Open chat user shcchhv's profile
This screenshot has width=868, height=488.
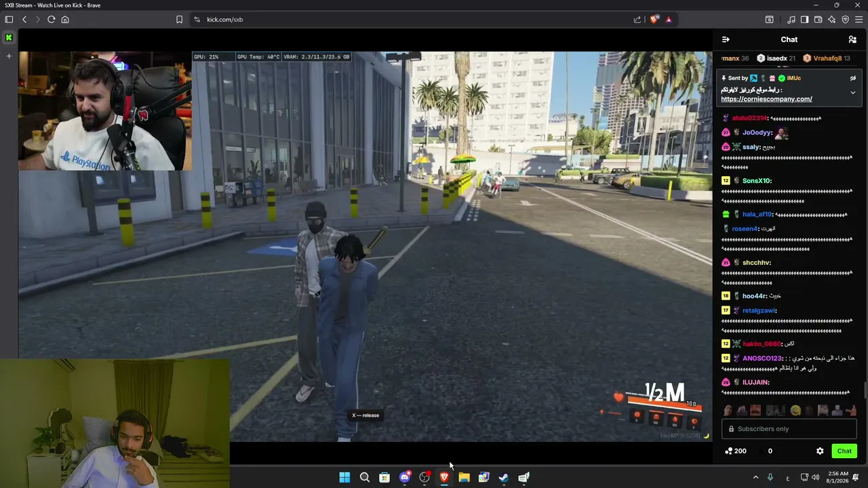coord(757,263)
